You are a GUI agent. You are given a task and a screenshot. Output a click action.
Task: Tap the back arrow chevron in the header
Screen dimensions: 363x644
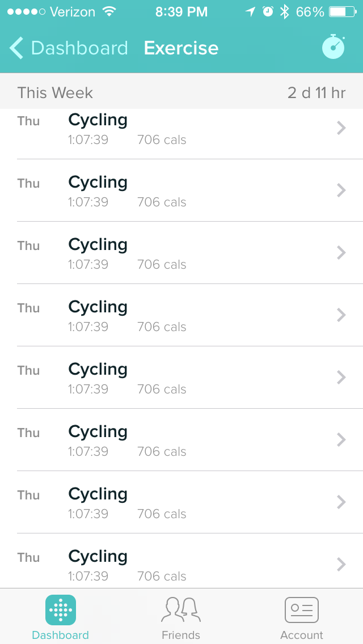17,48
